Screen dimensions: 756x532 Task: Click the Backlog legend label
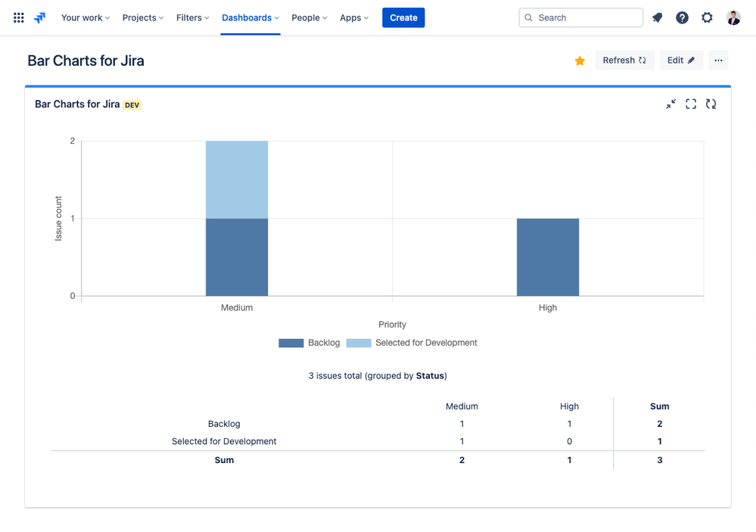pyautogui.click(x=324, y=343)
